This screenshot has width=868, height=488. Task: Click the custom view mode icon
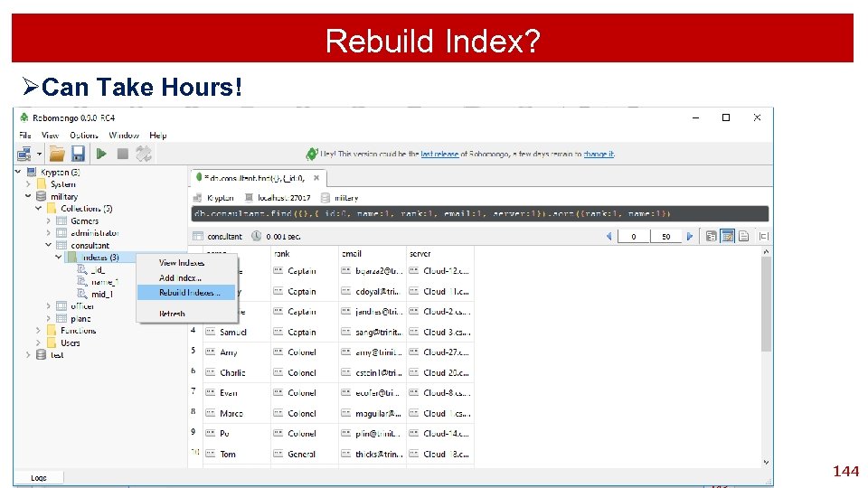pos(764,236)
